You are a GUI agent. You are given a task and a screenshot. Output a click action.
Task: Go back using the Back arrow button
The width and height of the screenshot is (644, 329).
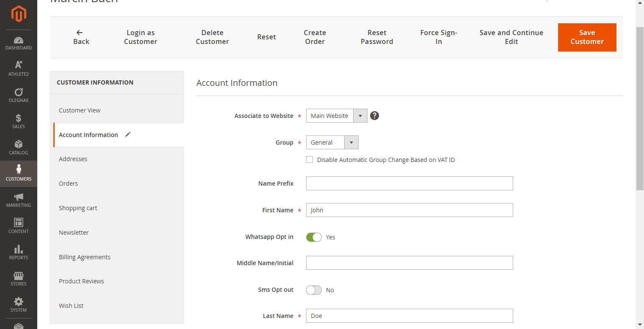point(80,37)
